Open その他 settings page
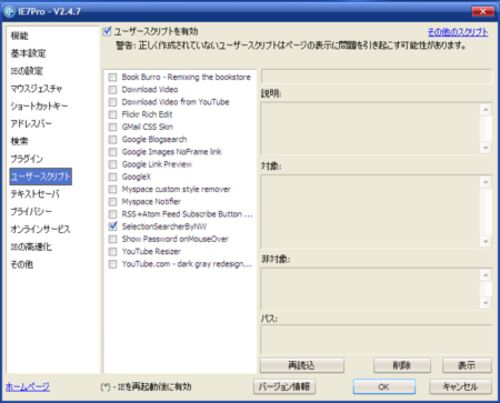Viewport: 500px width, 403px height. (x=22, y=265)
